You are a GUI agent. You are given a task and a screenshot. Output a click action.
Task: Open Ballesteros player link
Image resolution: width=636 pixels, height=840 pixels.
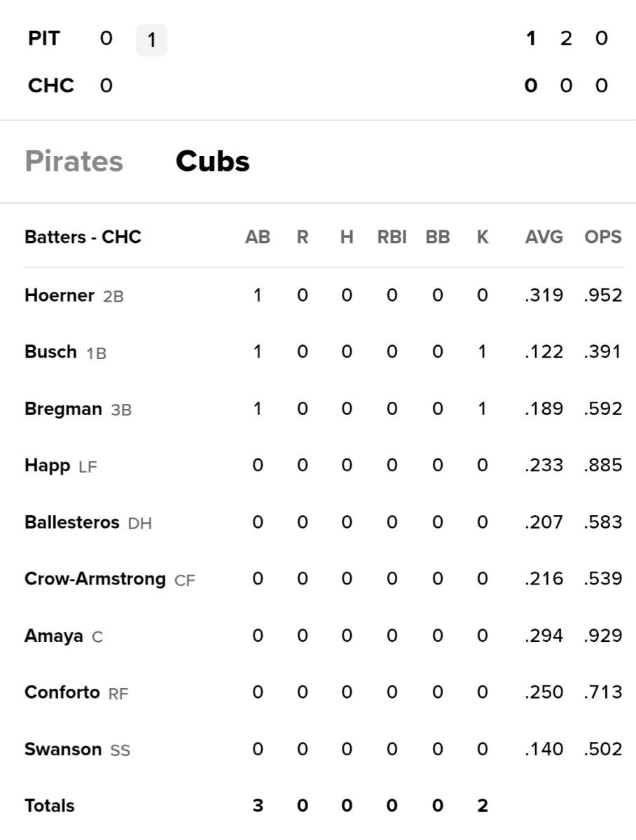[71, 522]
